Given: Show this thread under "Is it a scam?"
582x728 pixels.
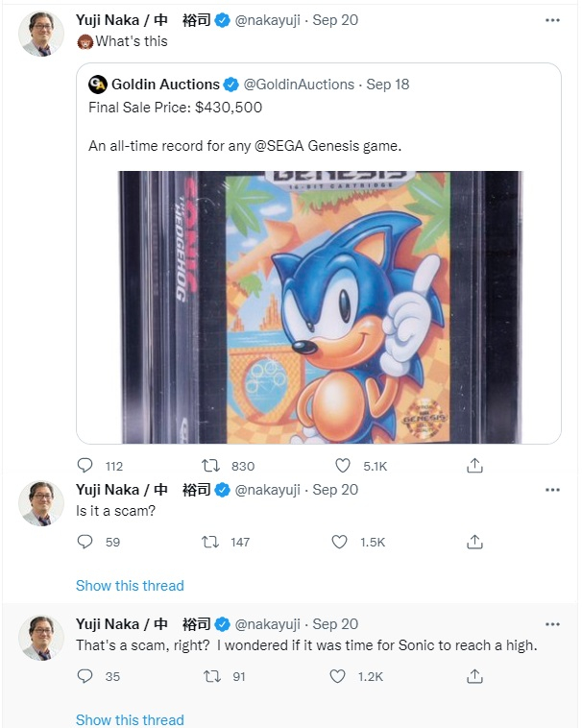Looking at the screenshot, I should [130, 586].
